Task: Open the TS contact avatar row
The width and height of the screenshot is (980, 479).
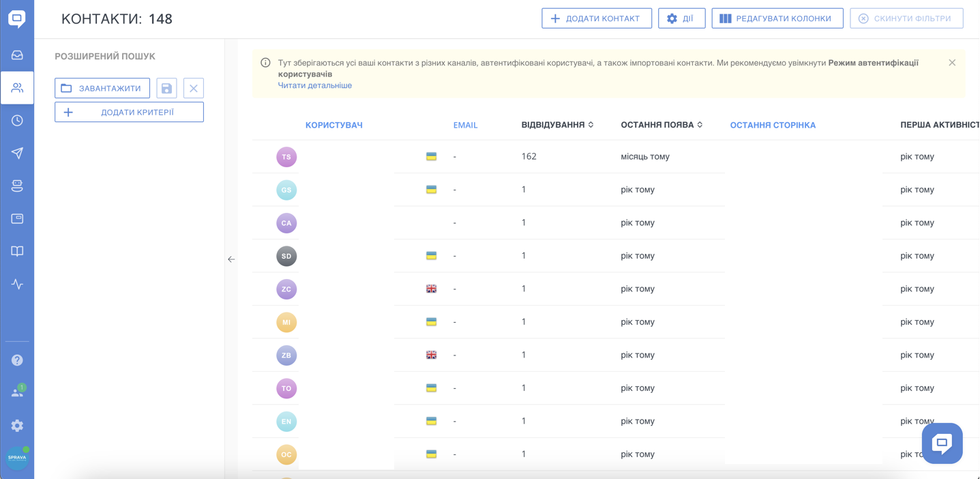Action: click(x=286, y=157)
